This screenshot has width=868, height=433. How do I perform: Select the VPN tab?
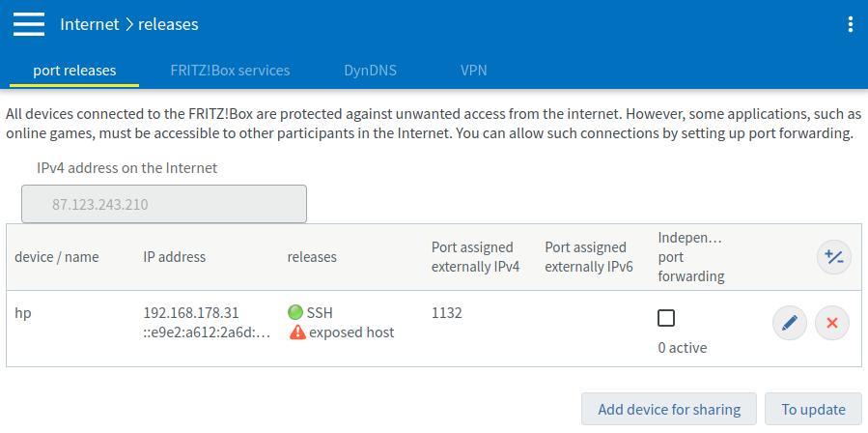pos(473,71)
